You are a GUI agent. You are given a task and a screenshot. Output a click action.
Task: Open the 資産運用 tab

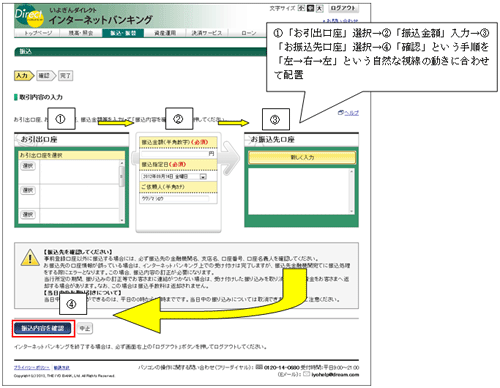(165, 33)
